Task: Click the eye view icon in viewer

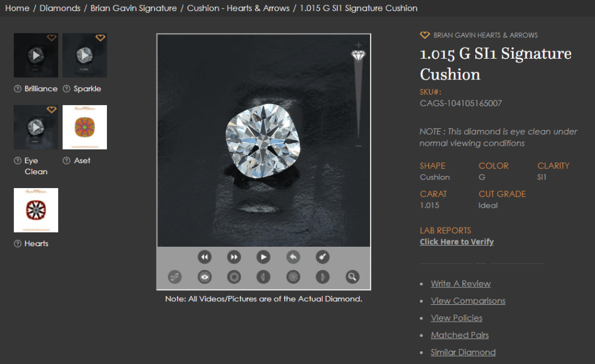Action: (205, 277)
